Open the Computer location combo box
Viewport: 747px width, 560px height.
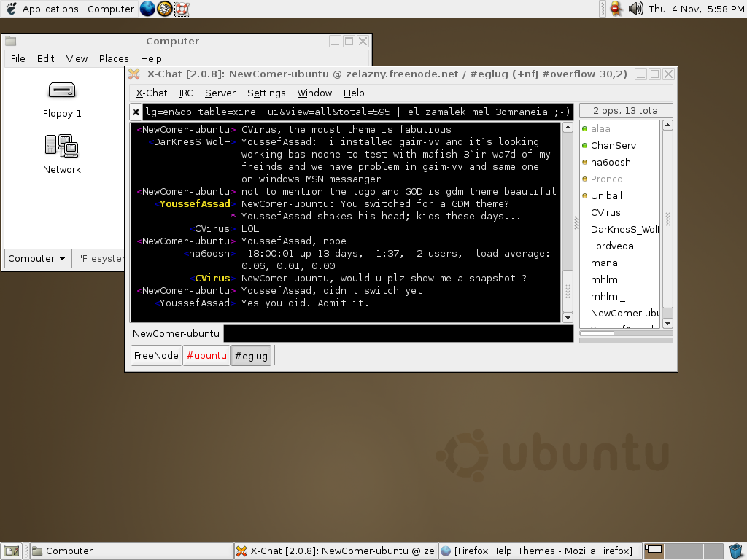36,258
